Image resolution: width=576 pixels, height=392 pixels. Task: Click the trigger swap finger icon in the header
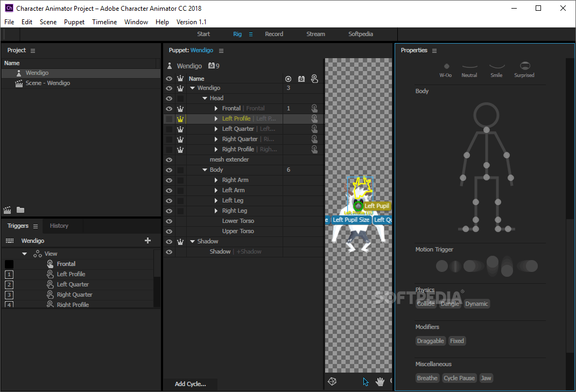coord(314,79)
